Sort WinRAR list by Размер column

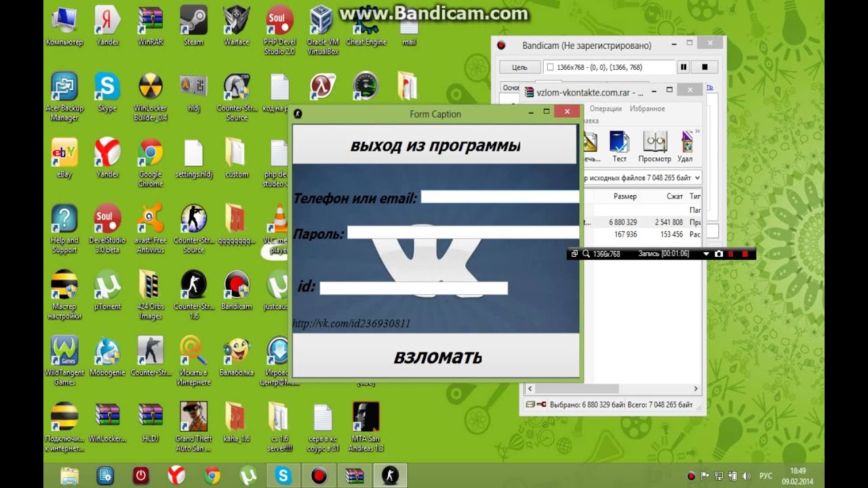tap(625, 196)
